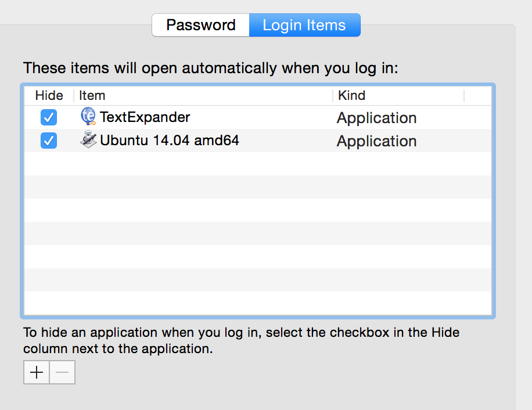Click the minus remove item button
This screenshot has width=532, height=410.
pyautogui.click(x=62, y=372)
